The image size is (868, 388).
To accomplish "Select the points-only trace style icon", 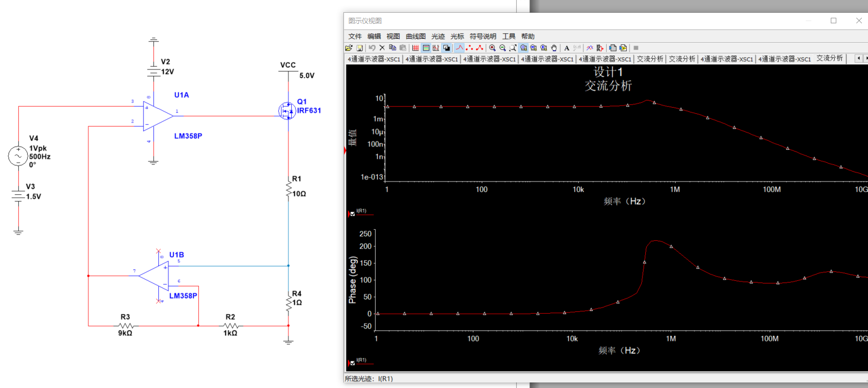I will click(x=470, y=48).
